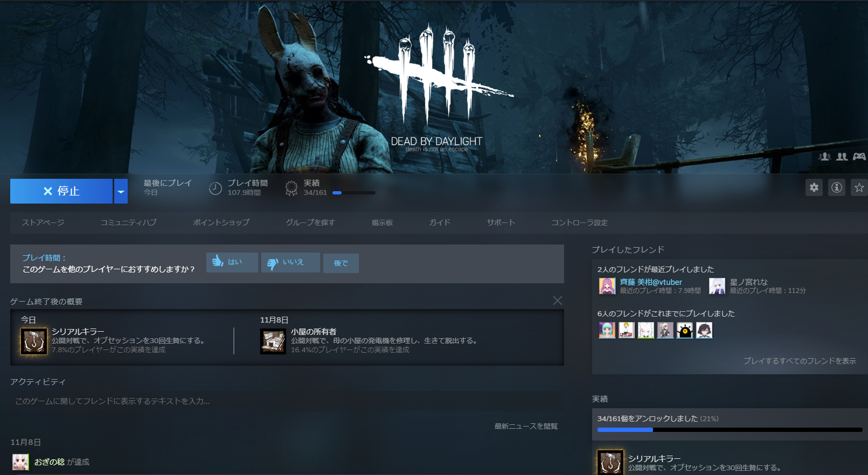
Task: Click the gray character friend avatar, fourth in row
Action: [665, 330]
